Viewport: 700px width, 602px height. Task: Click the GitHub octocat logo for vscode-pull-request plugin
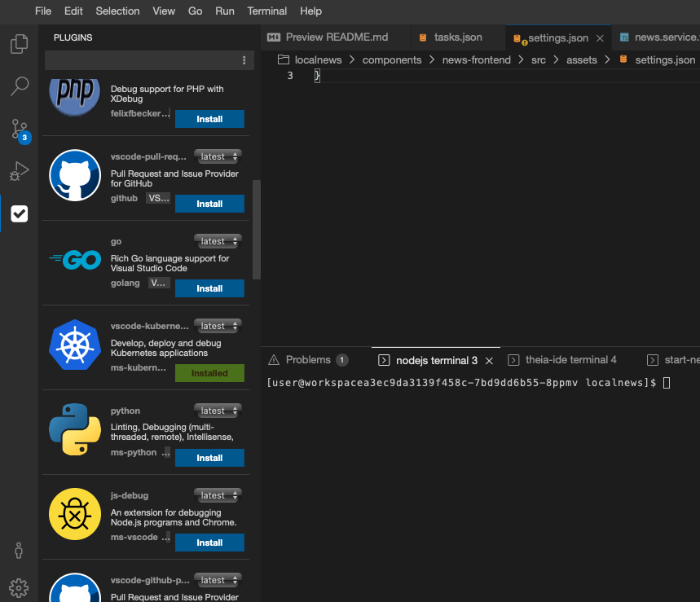(x=74, y=175)
